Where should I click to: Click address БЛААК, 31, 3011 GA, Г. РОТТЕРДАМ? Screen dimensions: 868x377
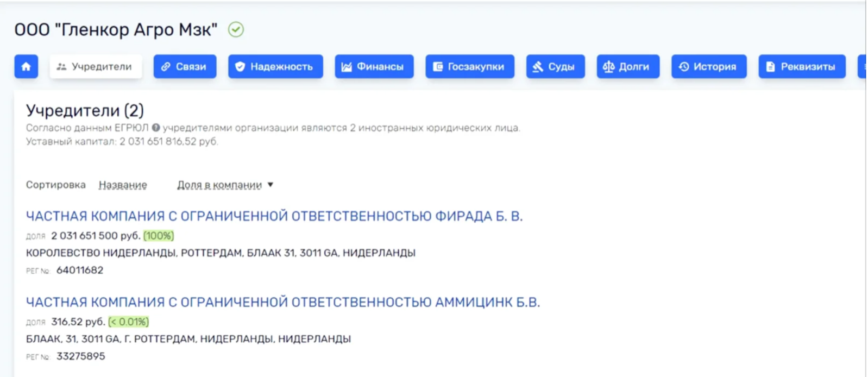tap(188, 339)
